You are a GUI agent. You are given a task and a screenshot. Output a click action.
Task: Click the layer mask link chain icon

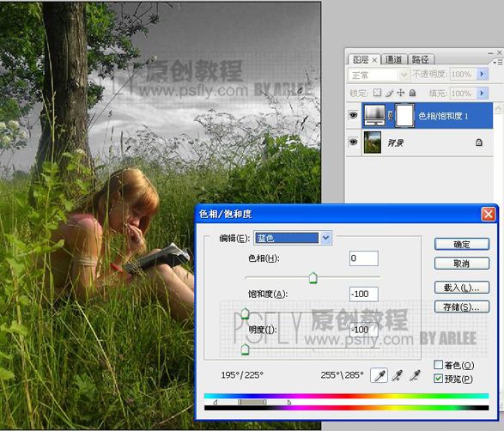[x=390, y=115]
